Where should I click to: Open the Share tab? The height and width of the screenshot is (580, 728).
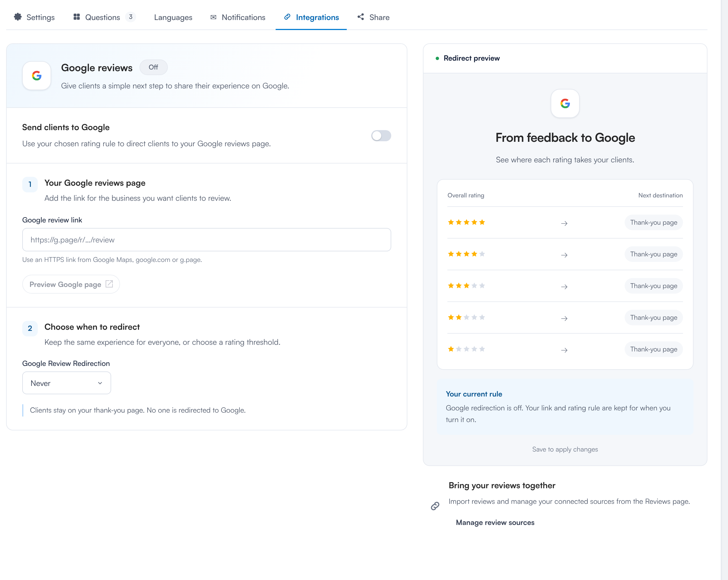click(373, 17)
